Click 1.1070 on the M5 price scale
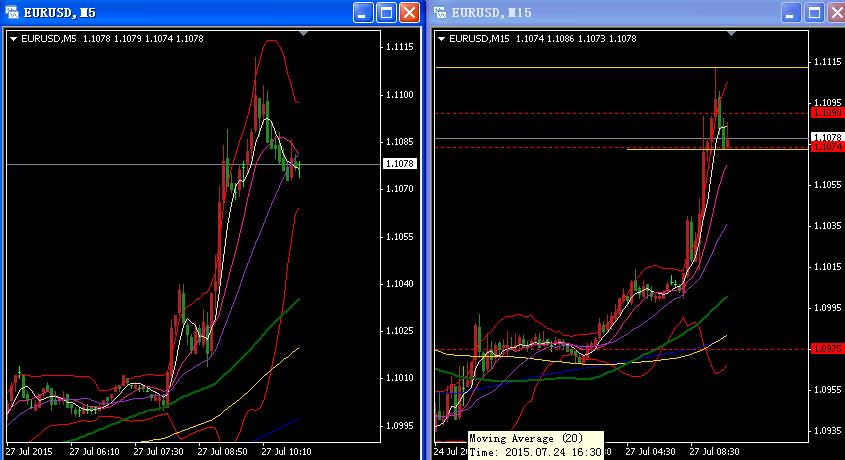Viewport: 845px width, 460px height. (x=400, y=189)
